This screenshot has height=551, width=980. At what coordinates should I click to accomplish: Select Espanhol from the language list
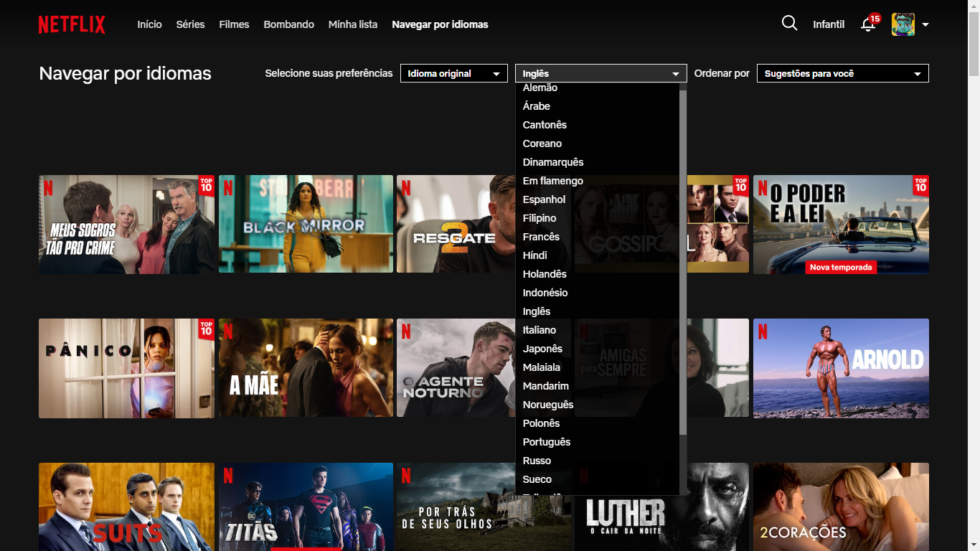tap(544, 199)
